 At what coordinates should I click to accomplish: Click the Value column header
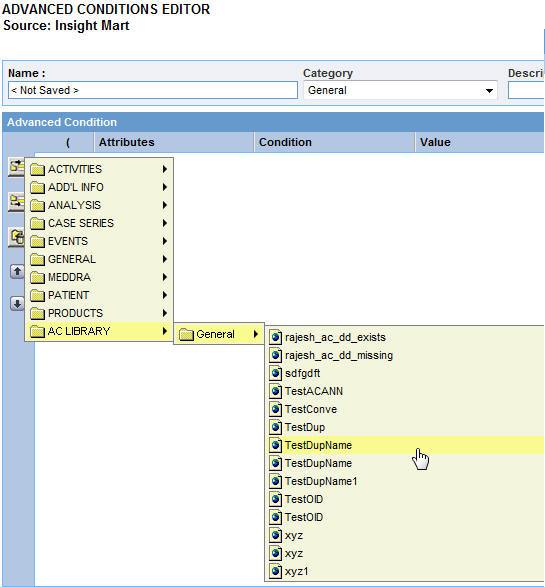tap(480, 142)
